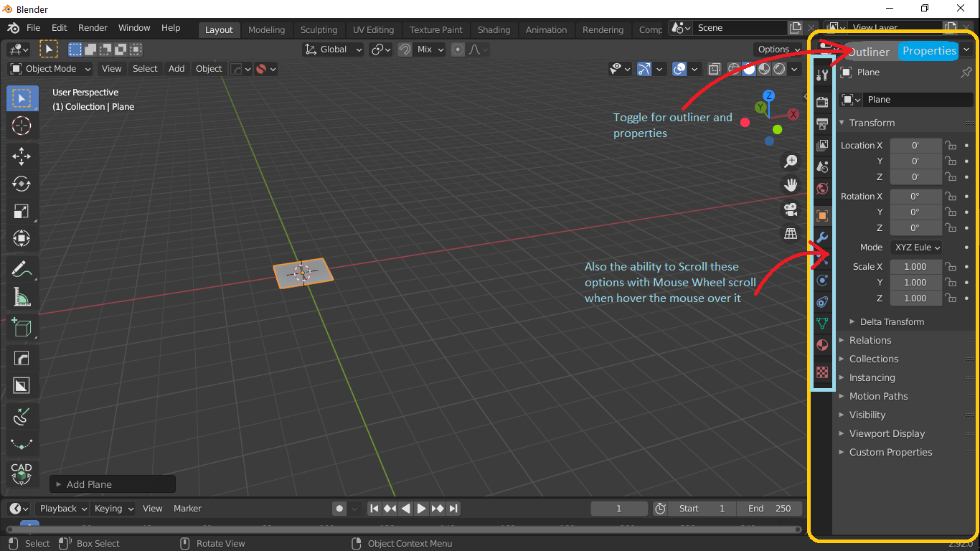Open the Render menu
This screenshot has height=551, width=980.
93,28
